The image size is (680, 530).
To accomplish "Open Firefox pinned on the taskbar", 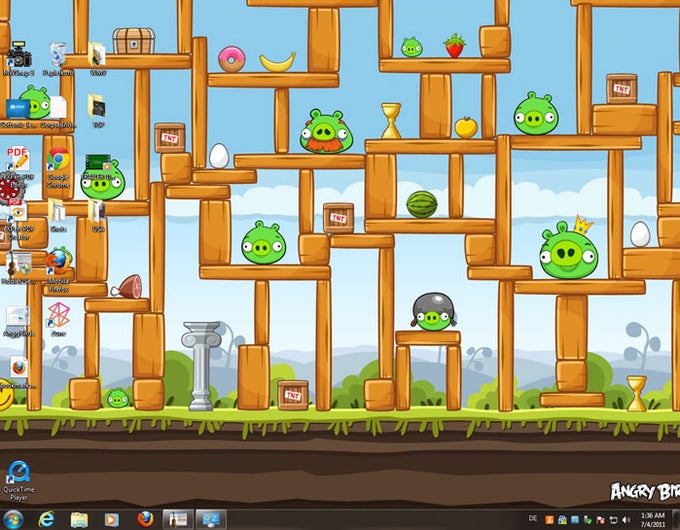I will (x=145, y=519).
